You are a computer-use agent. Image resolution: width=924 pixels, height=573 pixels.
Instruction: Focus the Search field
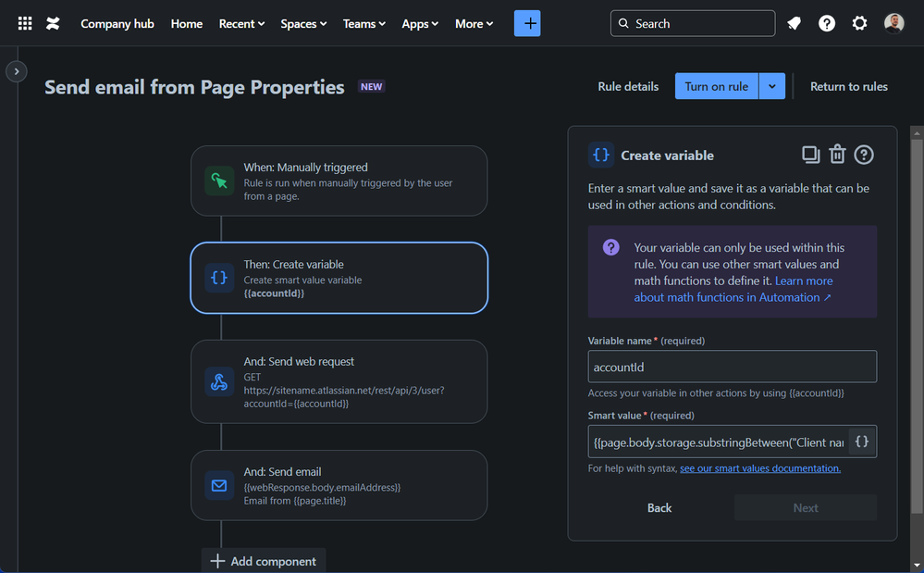click(x=693, y=23)
